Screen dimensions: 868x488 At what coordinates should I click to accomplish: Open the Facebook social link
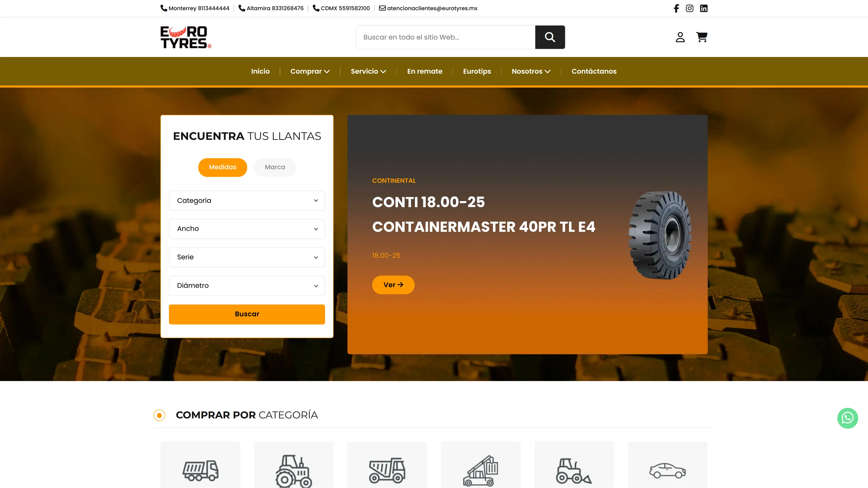point(676,8)
